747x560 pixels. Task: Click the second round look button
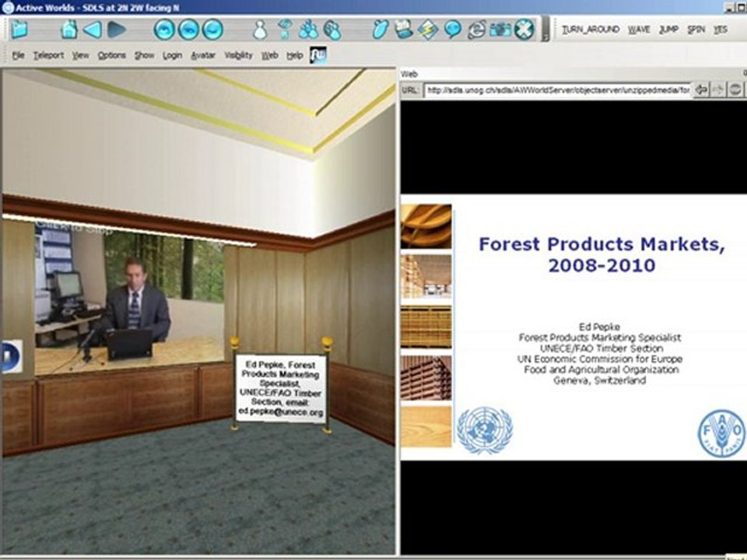188,30
